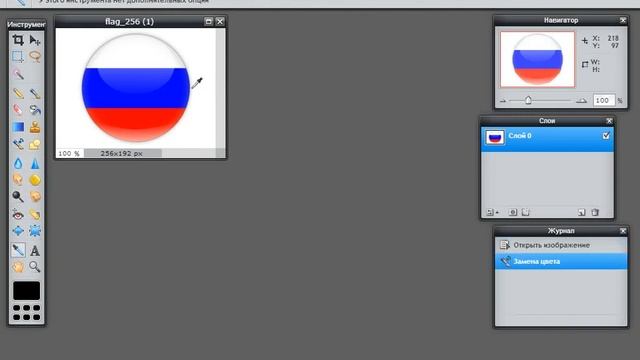Select the Magic Wand tool
Viewport: 640px width, 360px height.
(x=18, y=74)
